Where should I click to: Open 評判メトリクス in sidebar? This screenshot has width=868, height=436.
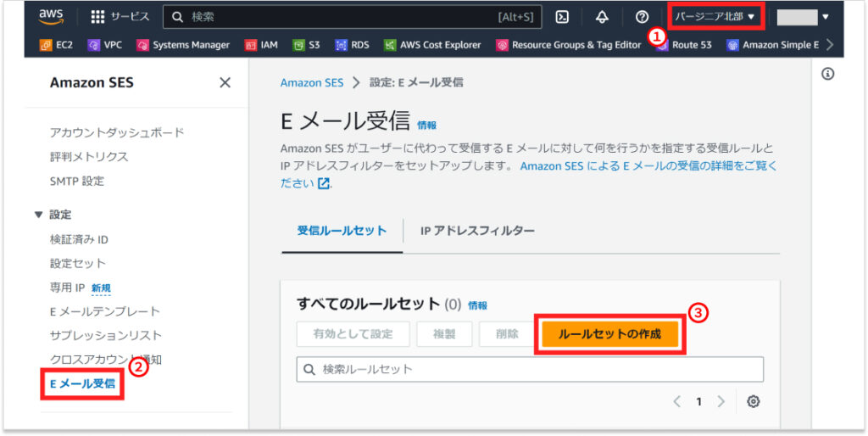[x=88, y=157]
